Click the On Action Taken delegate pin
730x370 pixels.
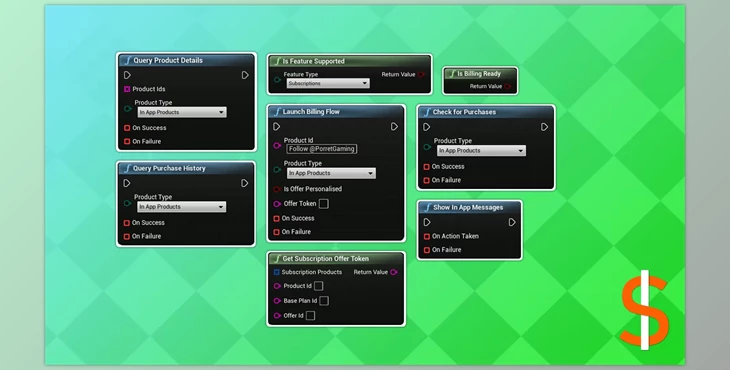tap(427, 236)
